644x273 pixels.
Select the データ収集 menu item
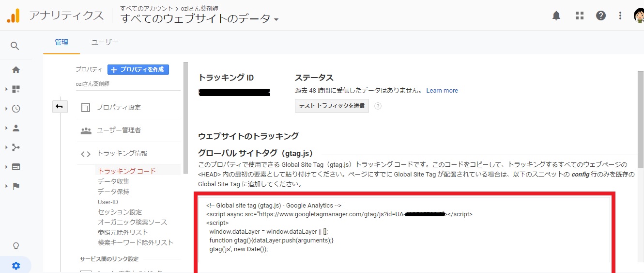tap(113, 181)
